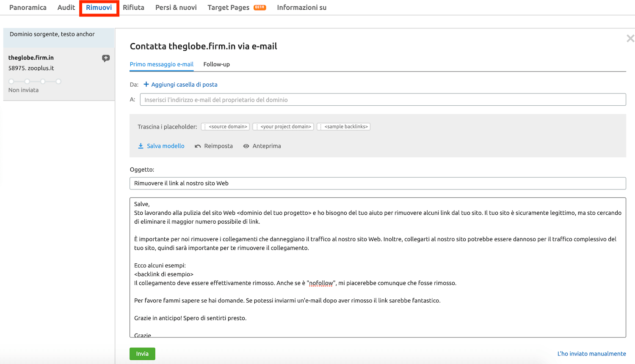The height and width of the screenshot is (364, 635).
Task: Click the <sample backlinks> placeholder chip
Action: coord(344,126)
